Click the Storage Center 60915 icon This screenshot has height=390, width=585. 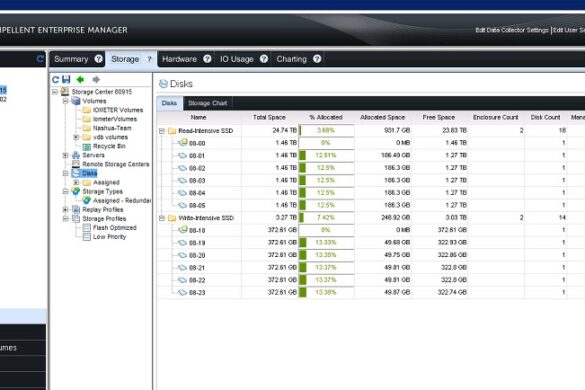(65, 91)
